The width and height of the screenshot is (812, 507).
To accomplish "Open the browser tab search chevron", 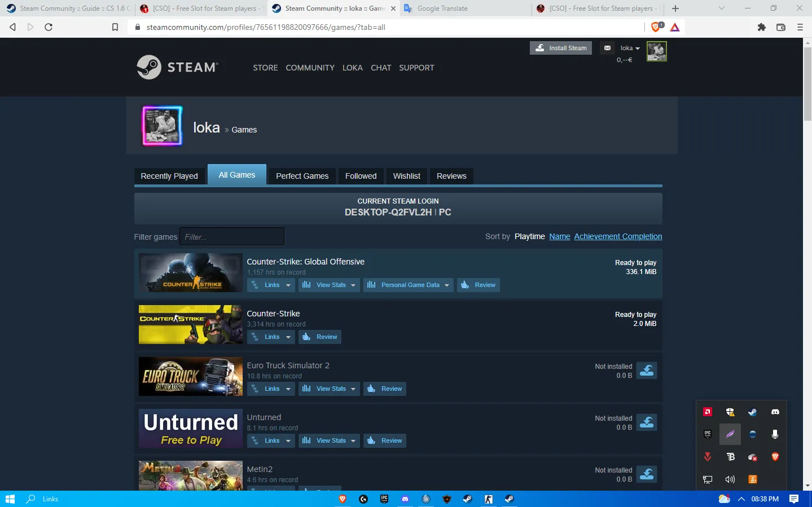I will tap(721, 8).
